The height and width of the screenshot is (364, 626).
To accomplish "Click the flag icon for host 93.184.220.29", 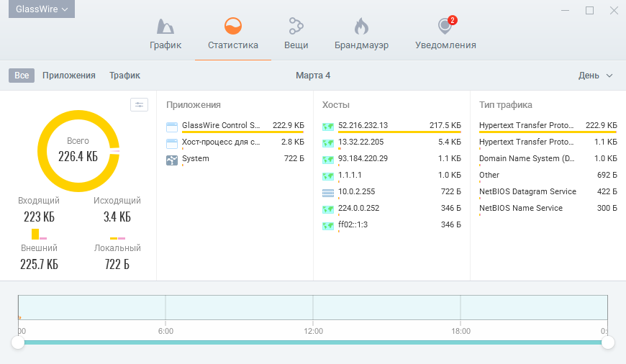I will pos(328,160).
